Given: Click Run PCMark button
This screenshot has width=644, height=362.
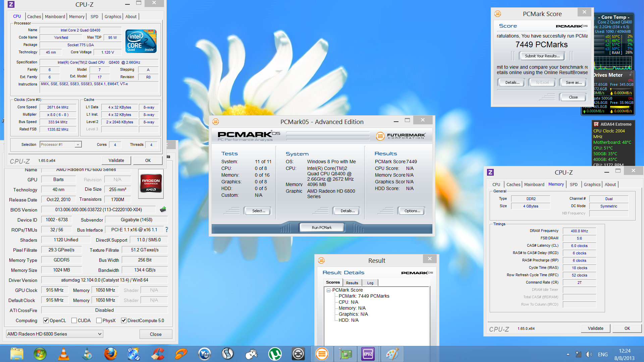Looking at the screenshot, I should (322, 228).
